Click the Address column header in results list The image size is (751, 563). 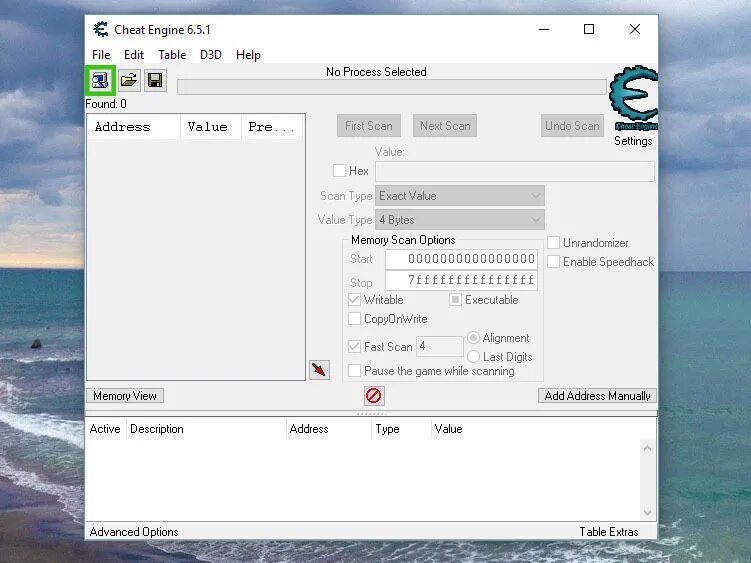(134, 127)
